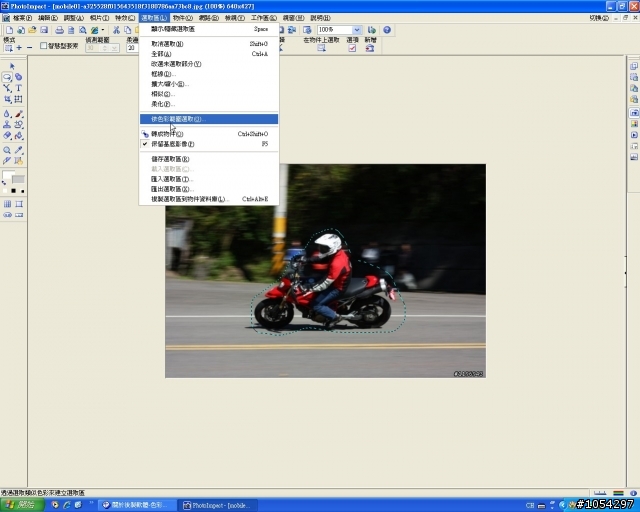Viewport: 640px width, 512px height.
Task: Select the Crop tool
Action: [x=7, y=99]
